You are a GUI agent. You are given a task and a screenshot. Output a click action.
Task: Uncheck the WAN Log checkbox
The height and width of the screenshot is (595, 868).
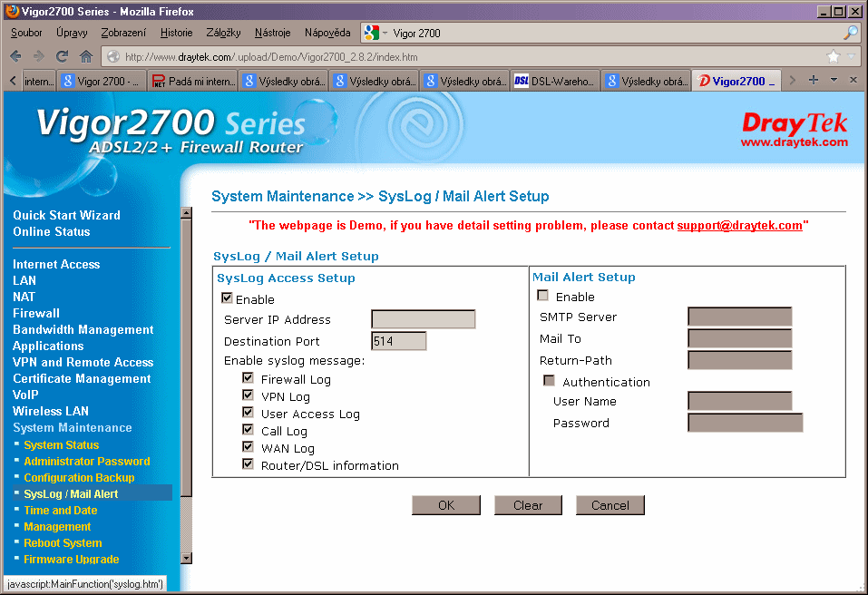(x=248, y=446)
